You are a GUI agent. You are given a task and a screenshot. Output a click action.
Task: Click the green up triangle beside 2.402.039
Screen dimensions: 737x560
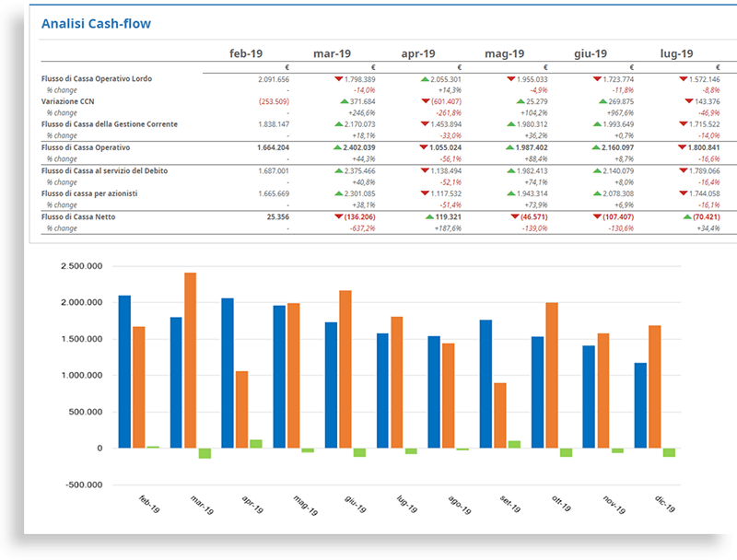[x=337, y=147]
